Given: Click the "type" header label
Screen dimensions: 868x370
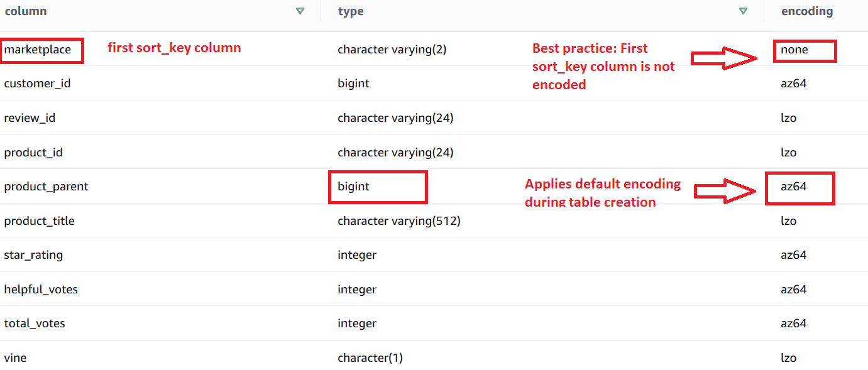Looking at the screenshot, I should pos(351,11).
